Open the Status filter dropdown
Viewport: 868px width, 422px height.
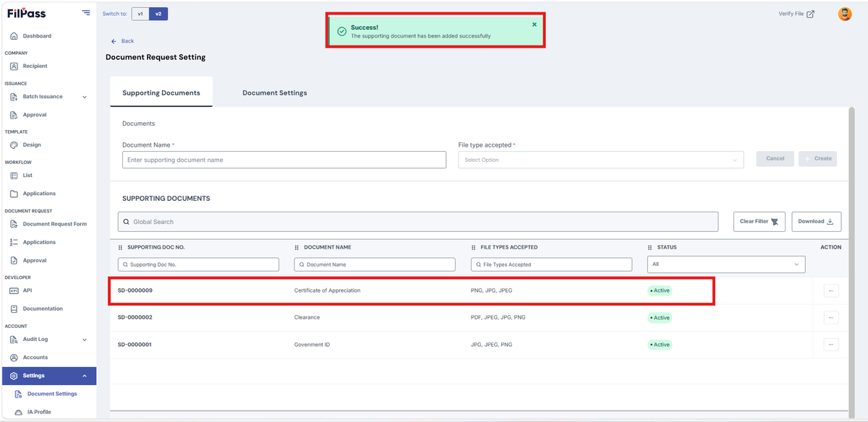coord(726,264)
